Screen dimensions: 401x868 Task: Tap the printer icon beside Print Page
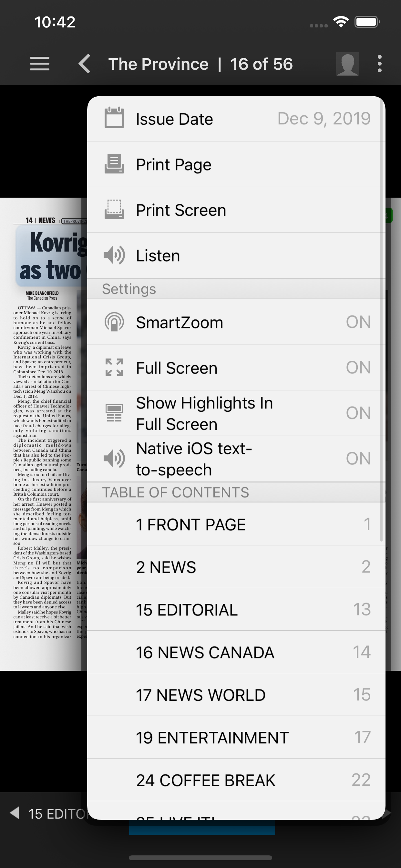coord(114,164)
